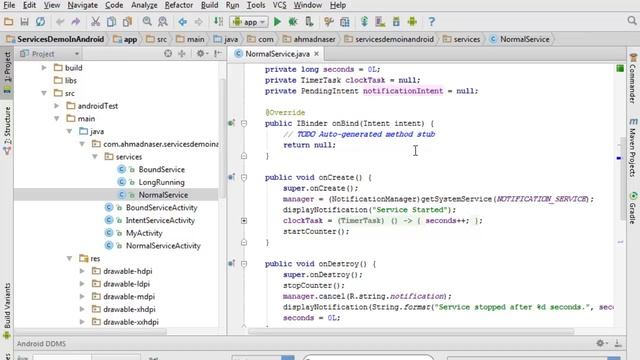Open Settings via the wrench icon

(x=329, y=22)
